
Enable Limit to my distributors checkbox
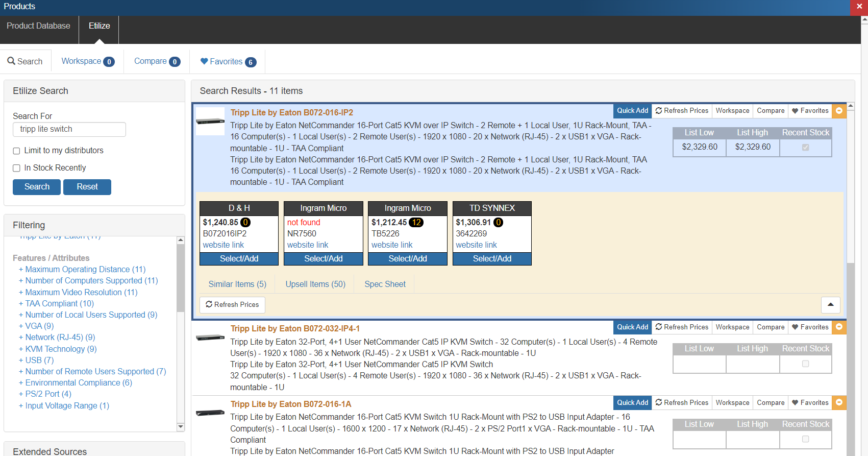tap(17, 151)
